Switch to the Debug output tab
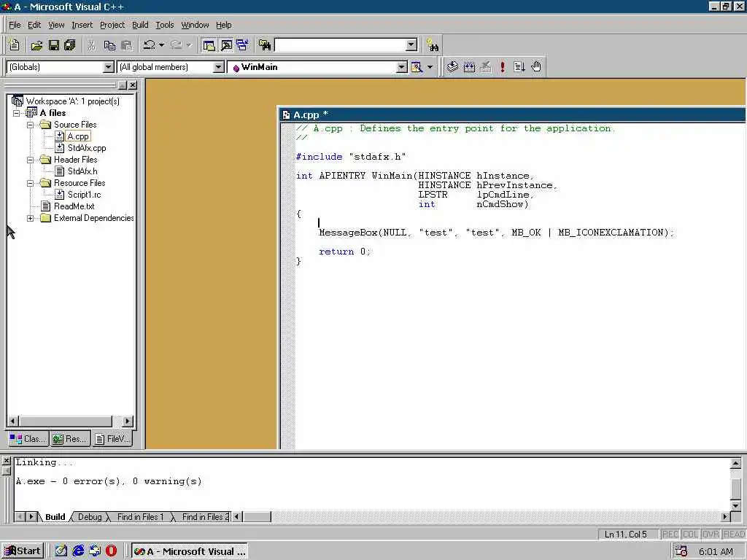This screenshot has height=560, width=747. [90, 517]
